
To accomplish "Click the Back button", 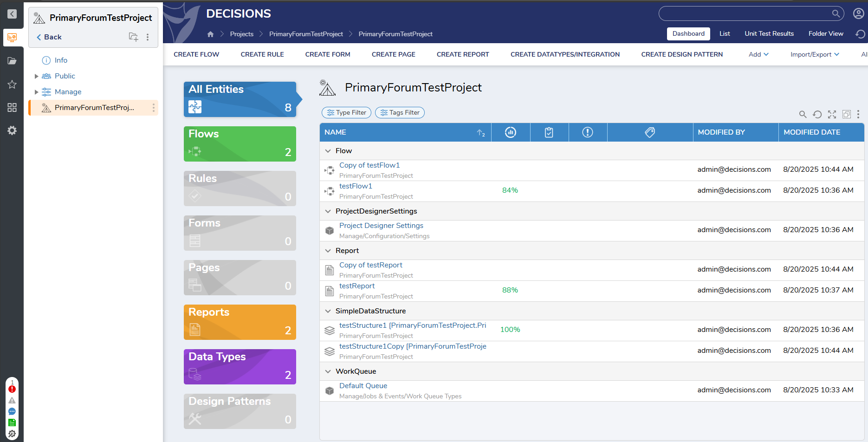I will (49, 37).
